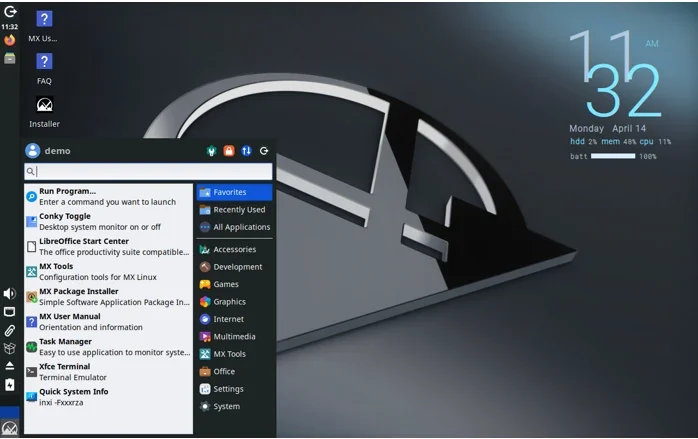This screenshot has width=698, height=439.
Task: Browse the MX Tools category
Action: point(234,354)
